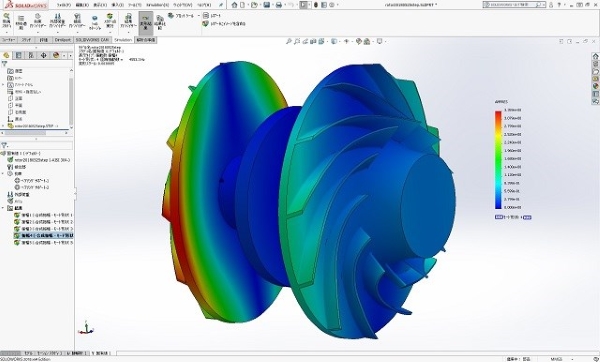Click the plot tools dropdown button
600x362 pixels.
pyautogui.click(x=184, y=16)
